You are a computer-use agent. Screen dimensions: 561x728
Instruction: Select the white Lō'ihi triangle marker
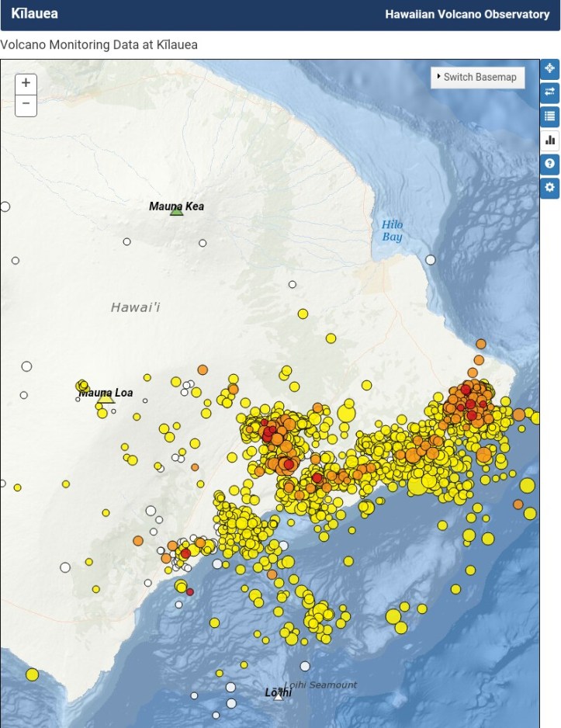tap(279, 696)
